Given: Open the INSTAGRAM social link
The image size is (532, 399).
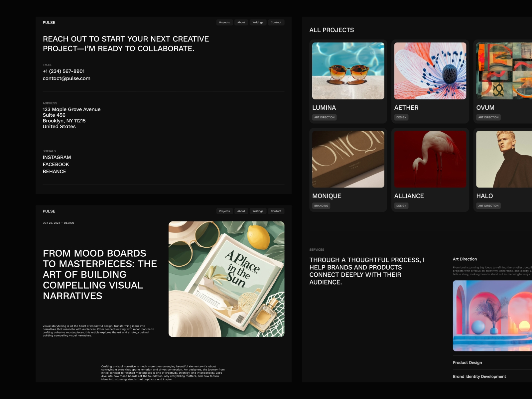Looking at the screenshot, I should click(57, 157).
